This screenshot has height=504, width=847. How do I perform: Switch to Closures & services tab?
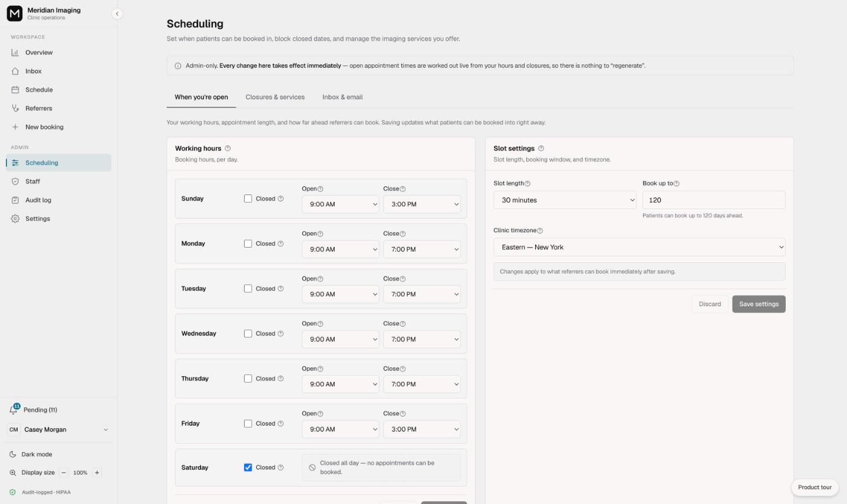[x=275, y=97]
